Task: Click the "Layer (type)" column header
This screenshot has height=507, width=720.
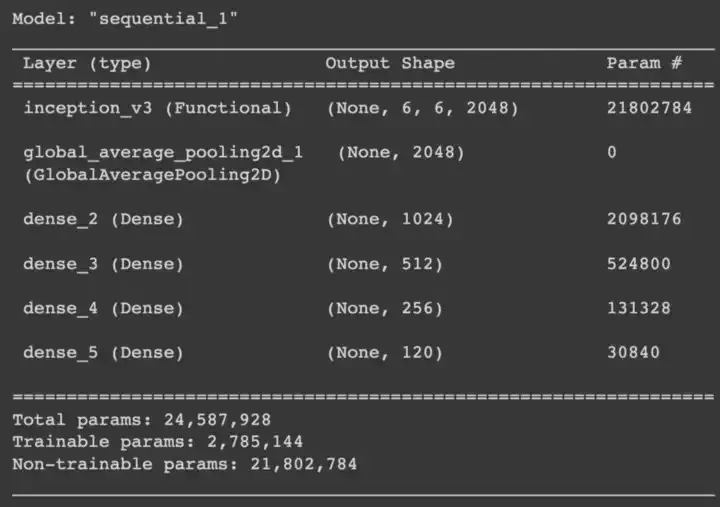Action: click(86, 63)
